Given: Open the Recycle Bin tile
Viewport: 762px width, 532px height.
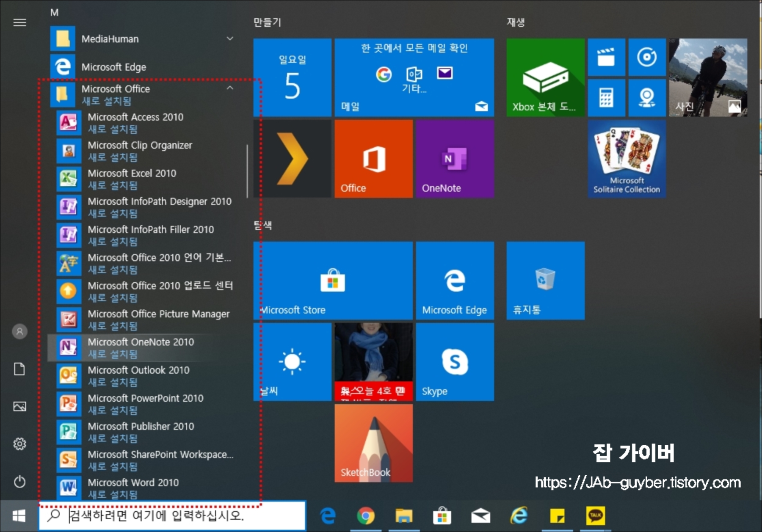Looking at the screenshot, I should coord(545,281).
